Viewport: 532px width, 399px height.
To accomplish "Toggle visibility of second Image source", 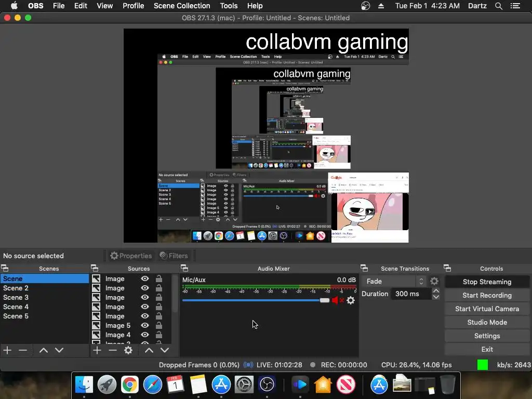I will [x=145, y=288].
